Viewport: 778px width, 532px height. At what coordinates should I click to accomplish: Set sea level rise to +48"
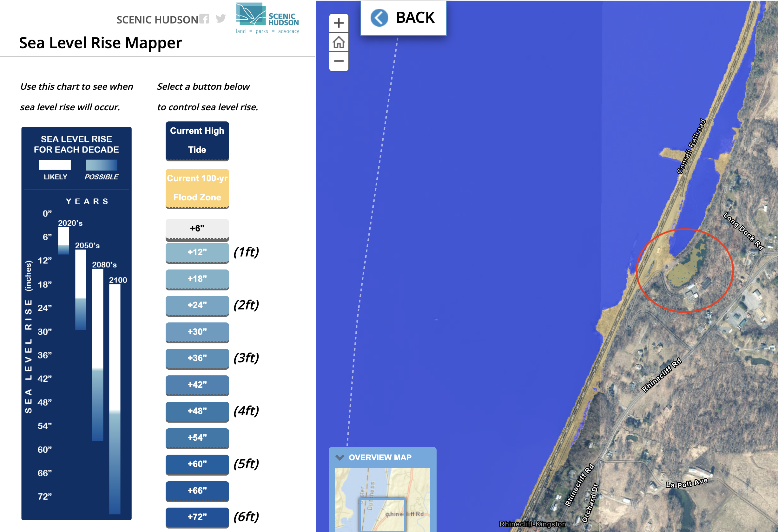(197, 411)
